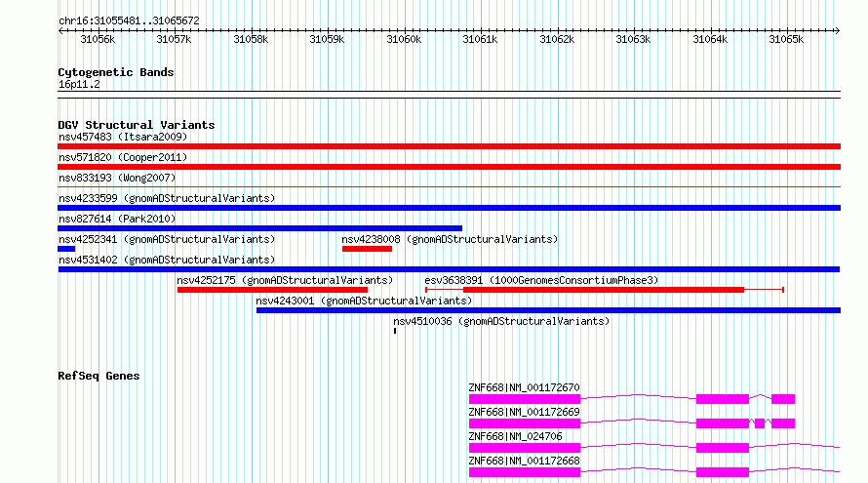Select the ZNF668|NM_024706 transcript first exon
Image resolution: width=868 pixels, height=483 pixels.
coord(525,448)
